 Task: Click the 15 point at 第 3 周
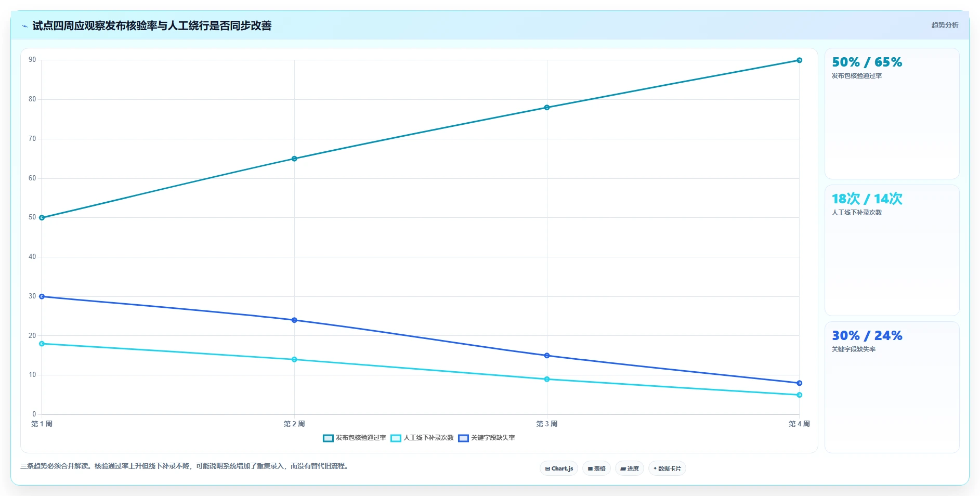tap(547, 356)
